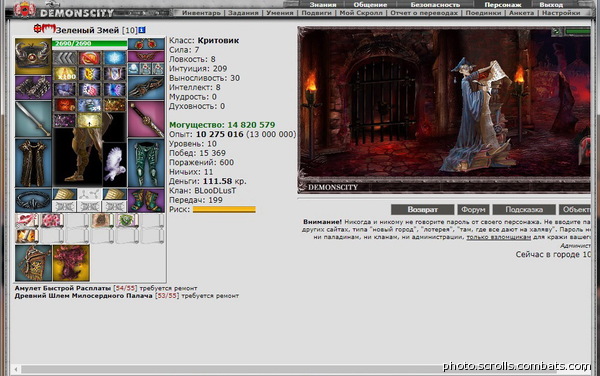Click the Класс: Критовик line
Screen dimensions: 600x376
(x=204, y=41)
